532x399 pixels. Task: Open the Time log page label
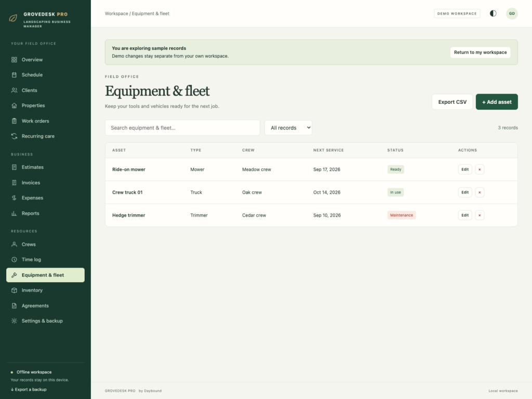click(31, 260)
